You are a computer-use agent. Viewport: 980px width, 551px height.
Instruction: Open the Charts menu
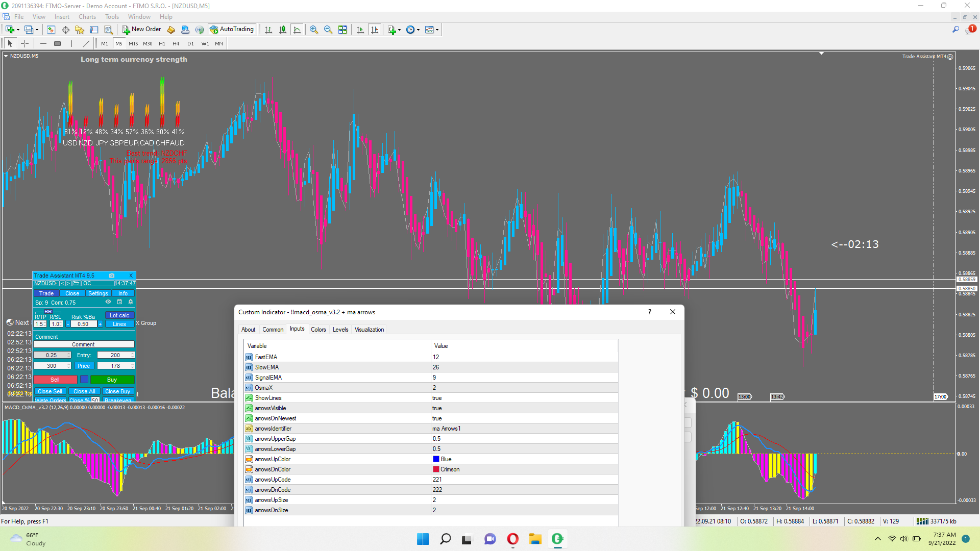(x=87, y=17)
